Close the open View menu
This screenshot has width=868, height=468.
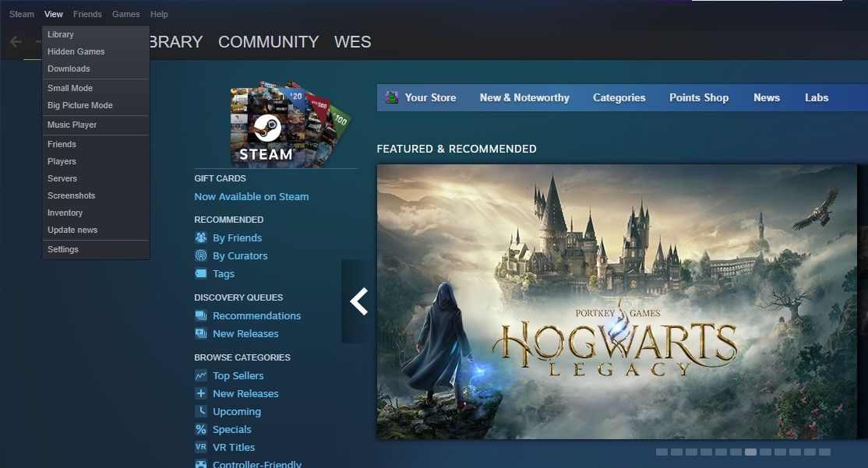click(54, 14)
